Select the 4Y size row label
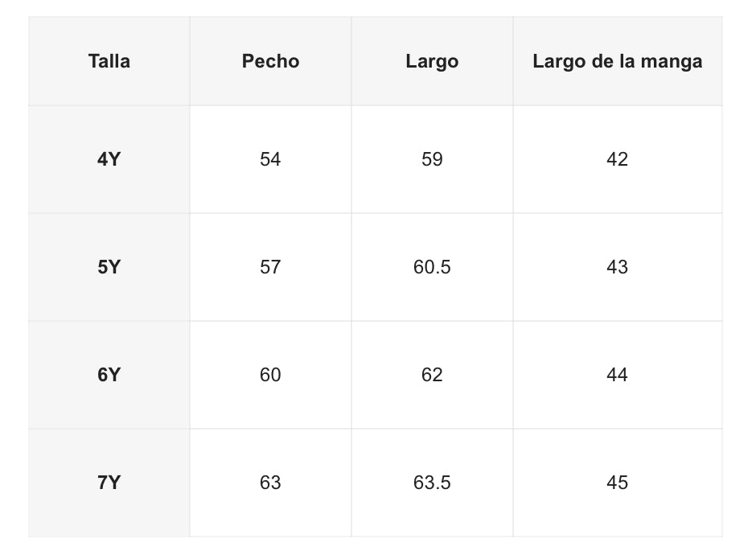 click(109, 159)
